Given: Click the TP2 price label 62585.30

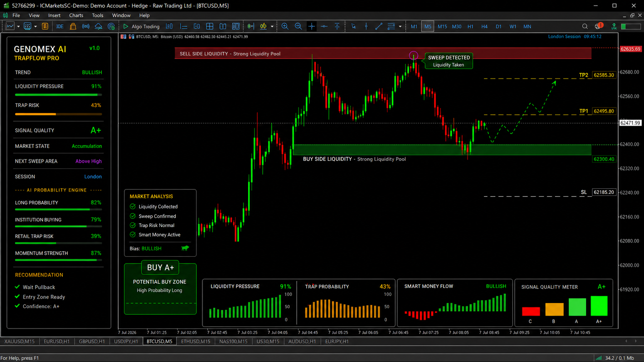Looking at the screenshot, I should 604,75.
